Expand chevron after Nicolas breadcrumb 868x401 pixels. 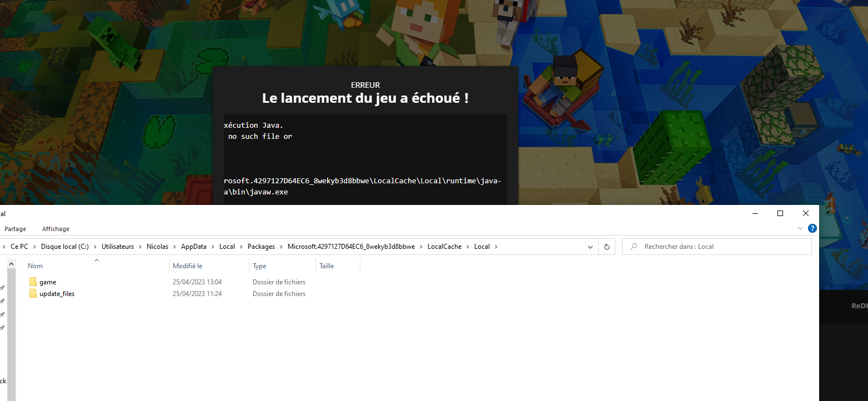tap(174, 247)
